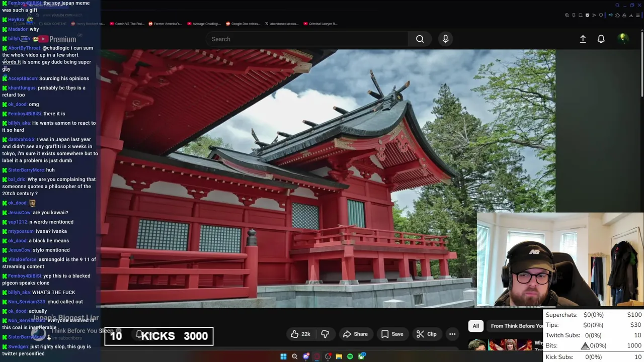The height and width of the screenshot is (362, 644).
Task: Open 'abandoned accou...' X bookmark
Action: pyautogui.click(x=281, y=24)
